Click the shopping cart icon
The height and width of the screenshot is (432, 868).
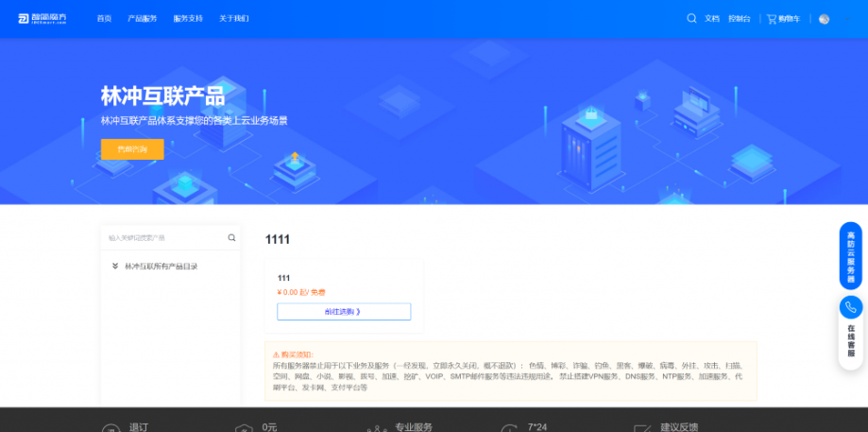coord(771,18)
